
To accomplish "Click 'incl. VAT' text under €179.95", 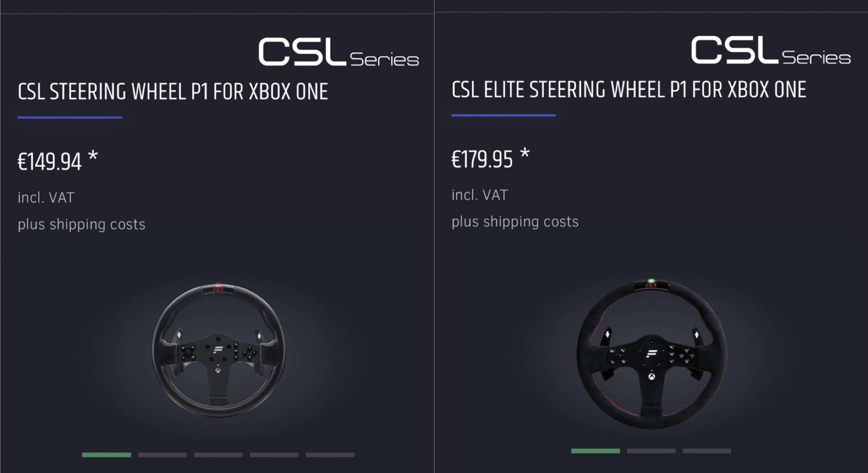I will pyautogui.click(x=480, y=195).
